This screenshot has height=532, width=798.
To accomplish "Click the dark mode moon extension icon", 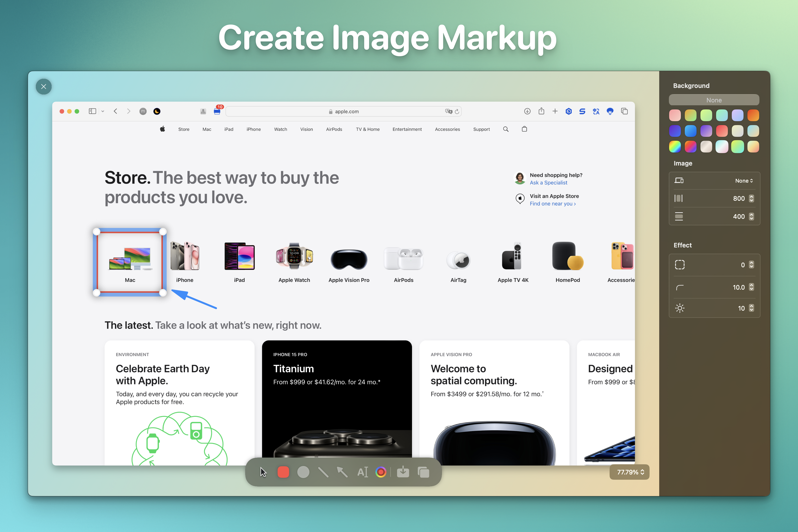I will pyautogui.click(x=157, y=111).
